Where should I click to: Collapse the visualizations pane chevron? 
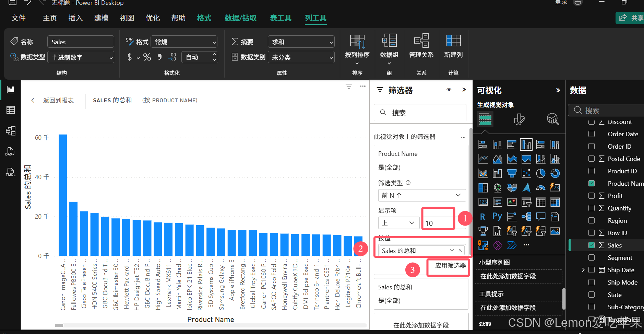558,90
